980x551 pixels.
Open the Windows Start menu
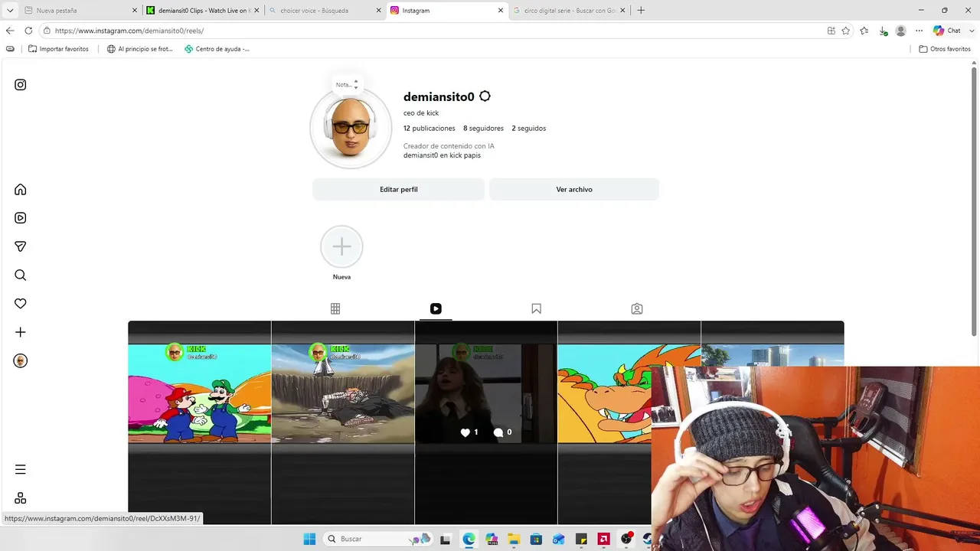(x=309, y=539)
